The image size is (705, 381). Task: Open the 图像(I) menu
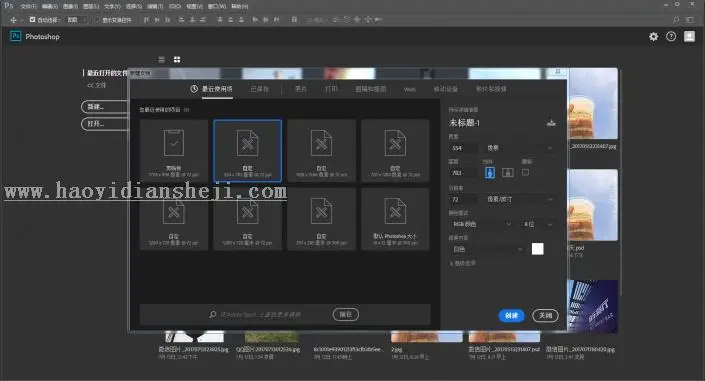(70, 6)
